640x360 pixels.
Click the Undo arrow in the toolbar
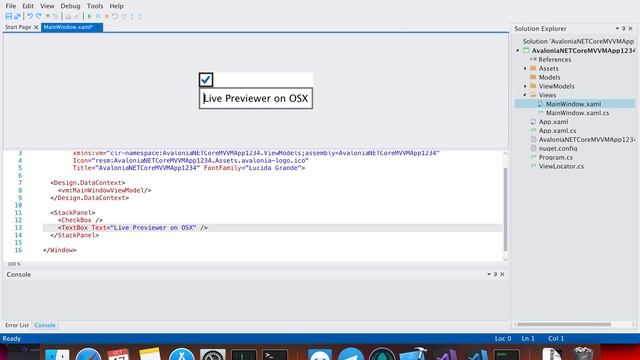point(30,16)
